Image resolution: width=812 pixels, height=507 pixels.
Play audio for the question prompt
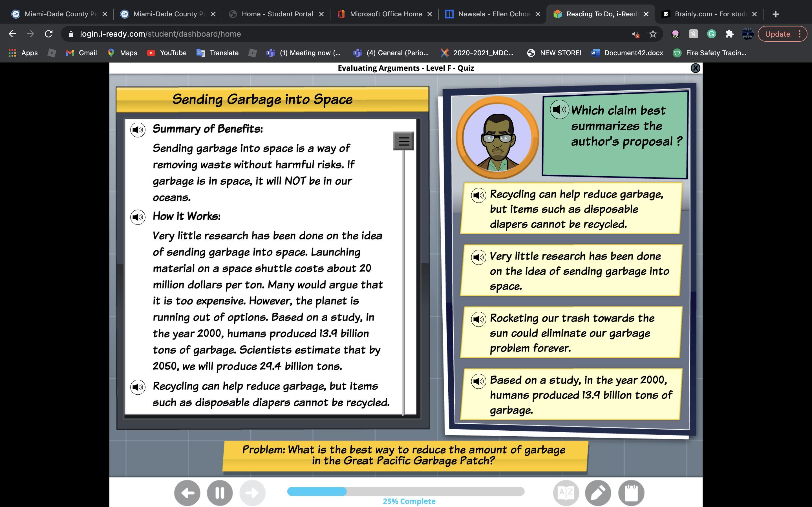(559, 109)
